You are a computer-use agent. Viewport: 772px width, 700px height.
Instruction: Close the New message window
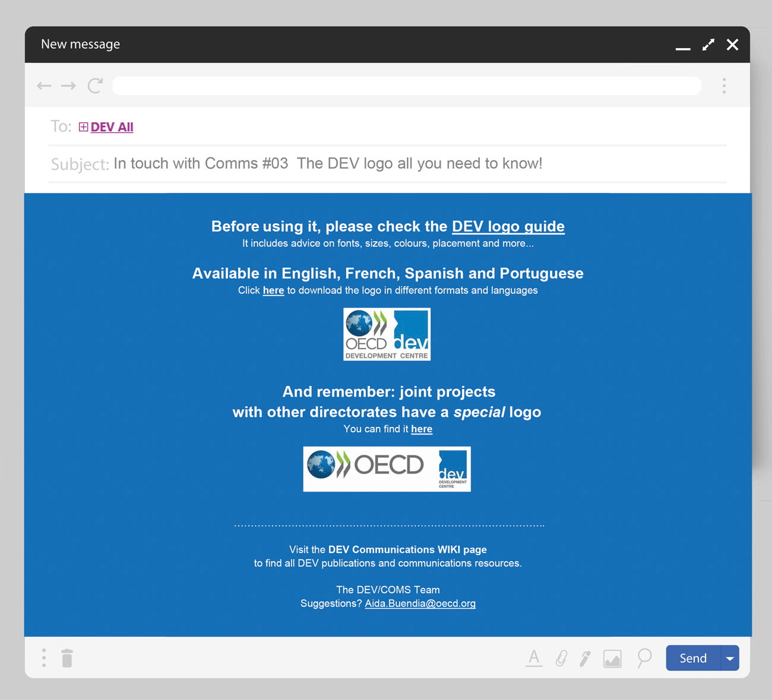coord(733,45)
